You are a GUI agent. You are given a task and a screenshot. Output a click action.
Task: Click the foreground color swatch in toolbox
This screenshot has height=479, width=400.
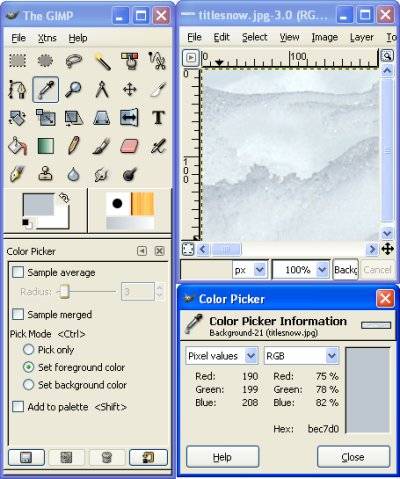[38, 204]
